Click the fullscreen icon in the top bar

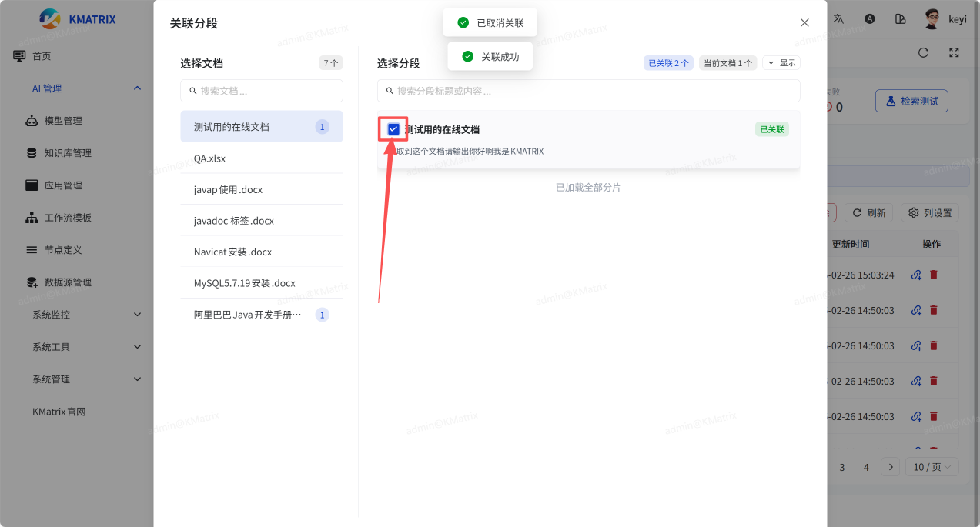(954, 53)
